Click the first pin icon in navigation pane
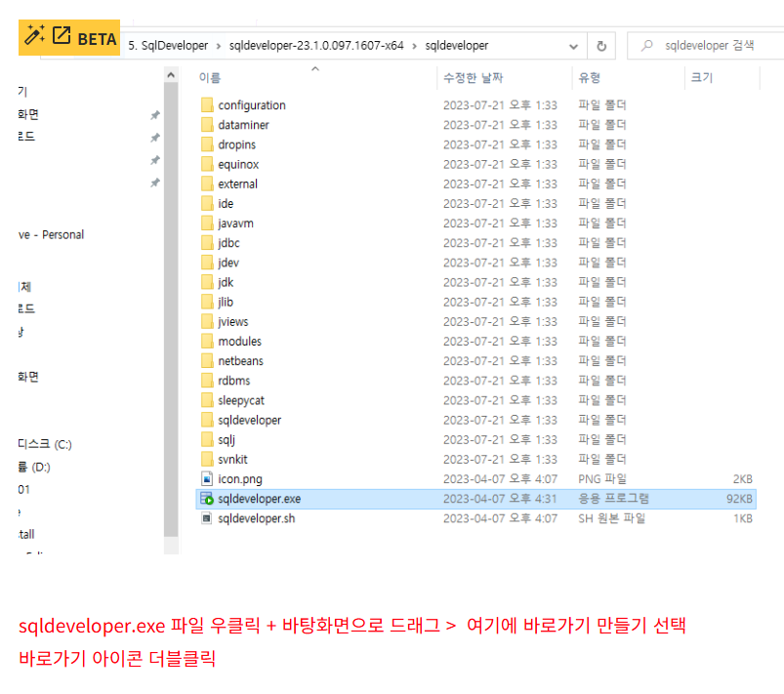The width and height of the screenshot is (784, 694). click(155, 115)
